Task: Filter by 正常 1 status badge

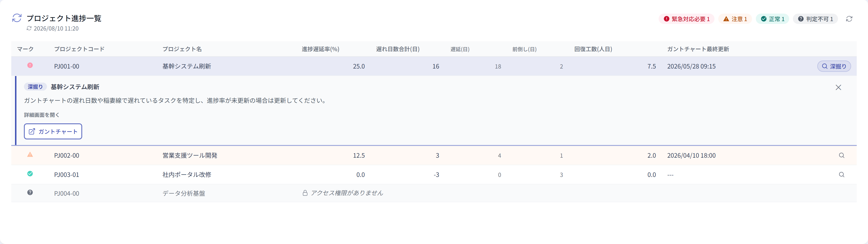Action: [x=772, y=19]
